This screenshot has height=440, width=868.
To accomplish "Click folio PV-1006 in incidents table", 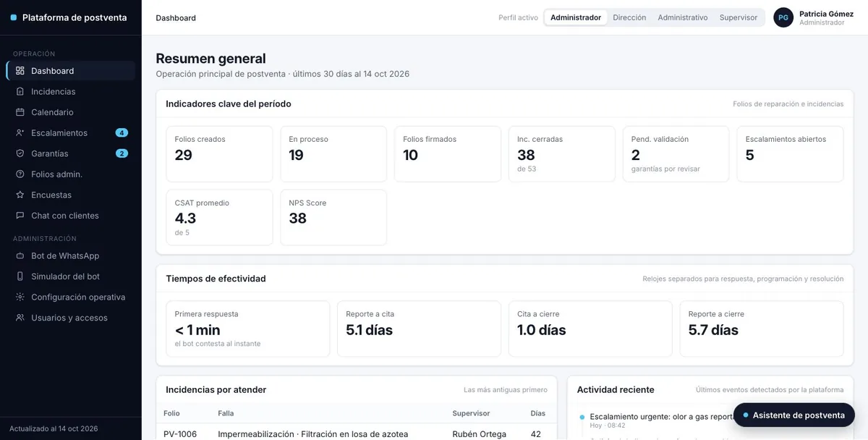I will pyautogui.click(x=180, y=434).
